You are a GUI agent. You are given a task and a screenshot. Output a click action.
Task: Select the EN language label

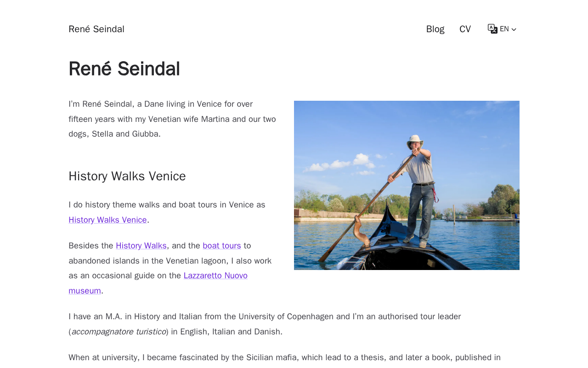point(504,29)
